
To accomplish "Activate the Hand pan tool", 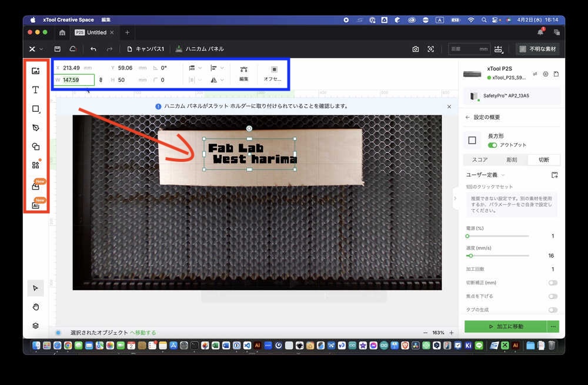I will pos(36,307).
